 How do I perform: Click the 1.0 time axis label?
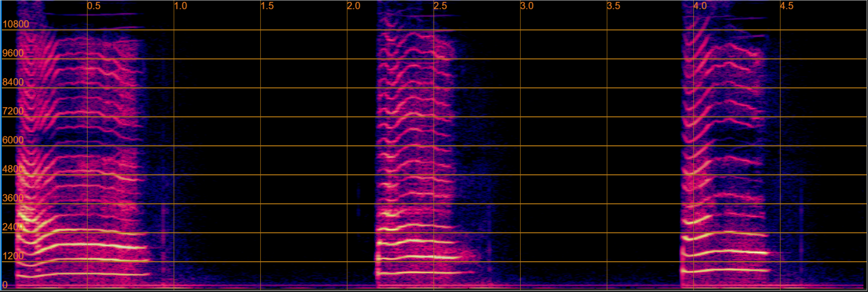pos(180,6)
